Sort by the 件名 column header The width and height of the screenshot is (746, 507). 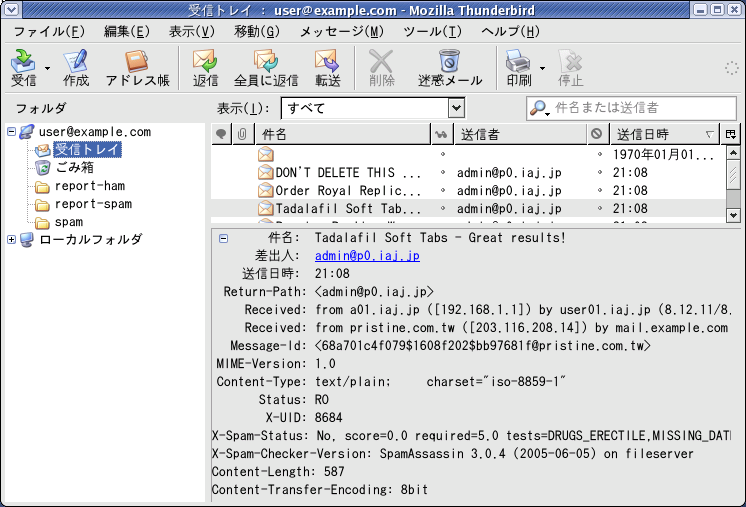coord(343,134)
